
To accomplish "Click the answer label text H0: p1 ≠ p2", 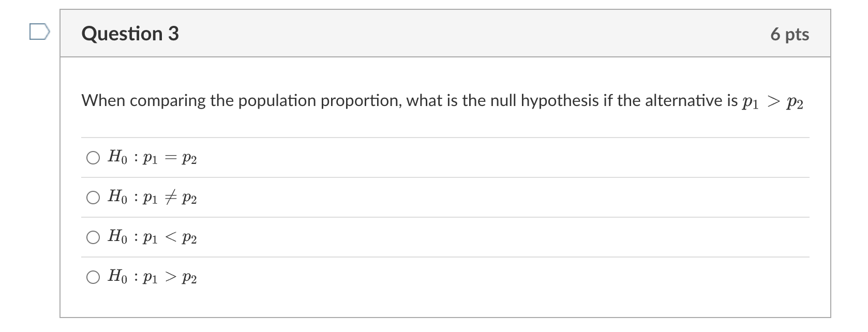I will [x=152, y=197].
